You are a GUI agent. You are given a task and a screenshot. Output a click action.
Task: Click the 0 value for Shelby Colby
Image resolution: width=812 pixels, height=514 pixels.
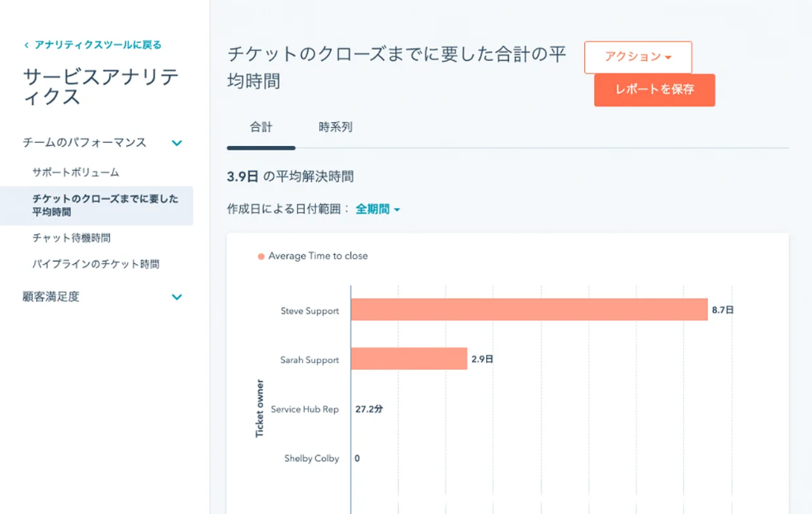tap(357, 458)
